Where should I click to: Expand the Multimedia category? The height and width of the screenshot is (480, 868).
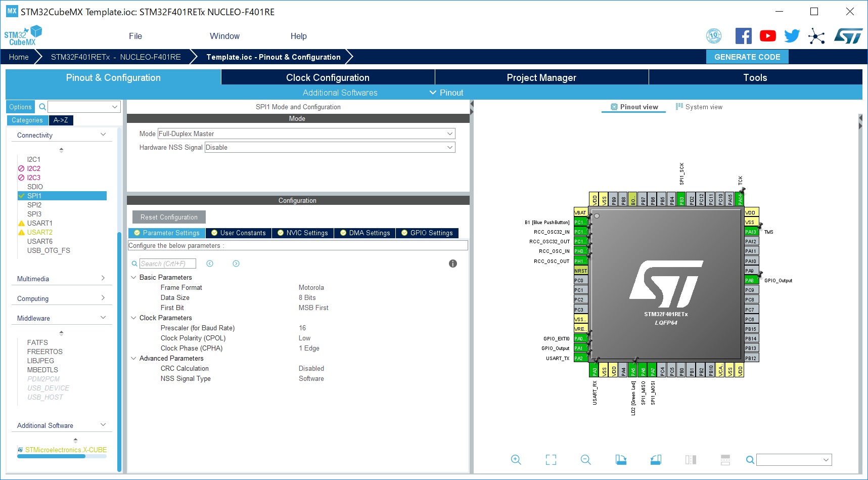[x=103, y=278]
